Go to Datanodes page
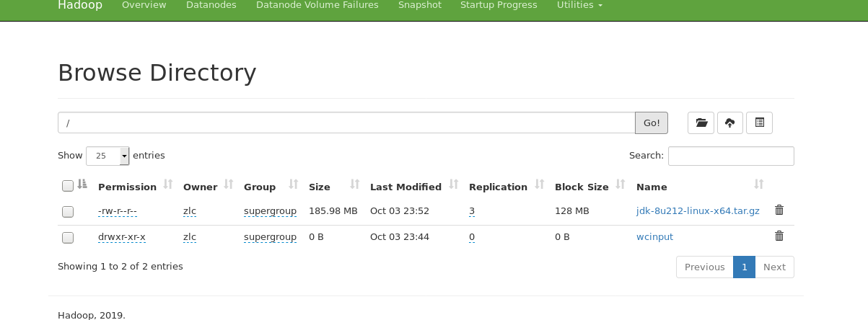This screenshot has width=868, height=320. (x=211, y=5)
